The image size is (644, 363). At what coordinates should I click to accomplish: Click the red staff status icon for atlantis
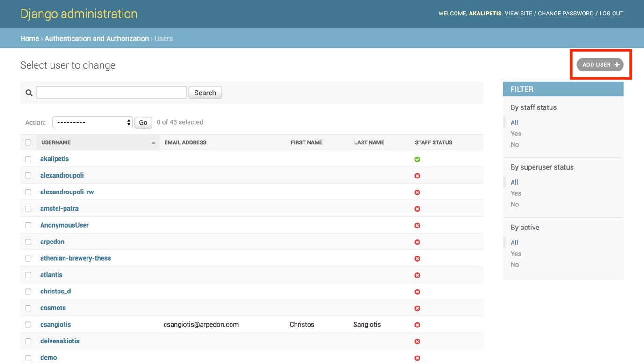[417, 275]
